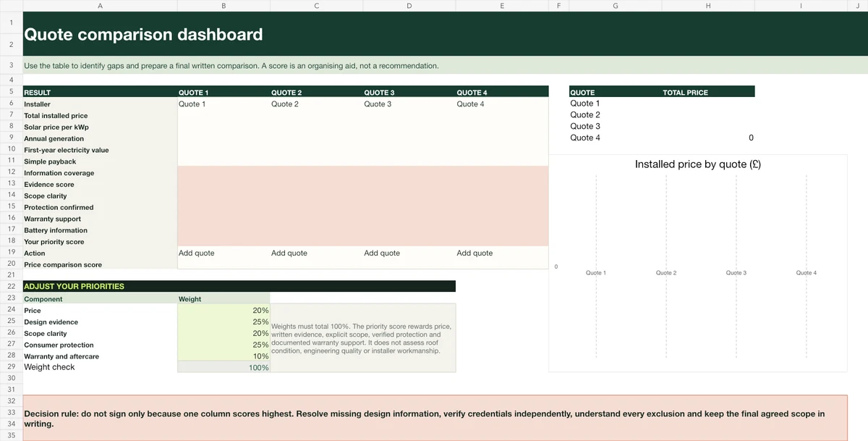Click the 'Warranty support' row label

tap(53, 219)
